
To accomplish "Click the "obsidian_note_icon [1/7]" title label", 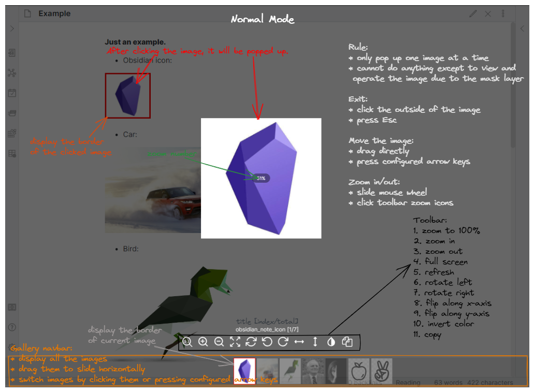I will [267, 329].
